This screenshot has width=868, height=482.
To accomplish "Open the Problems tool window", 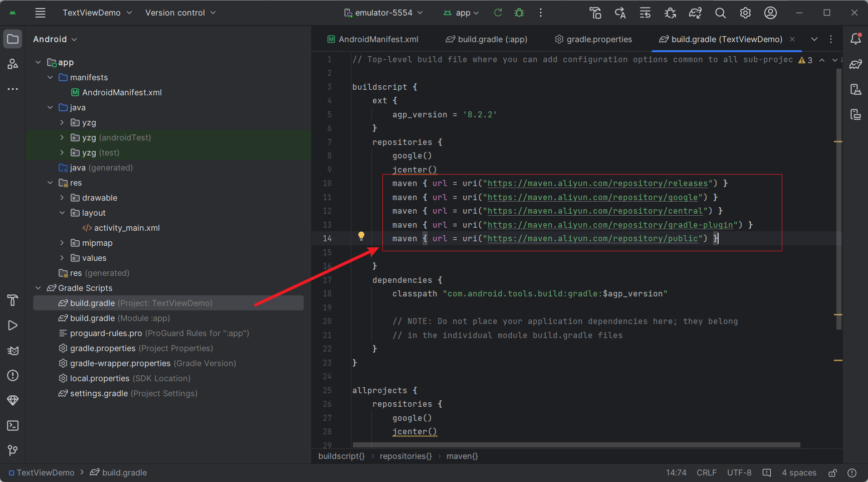I will click(13, 376).
